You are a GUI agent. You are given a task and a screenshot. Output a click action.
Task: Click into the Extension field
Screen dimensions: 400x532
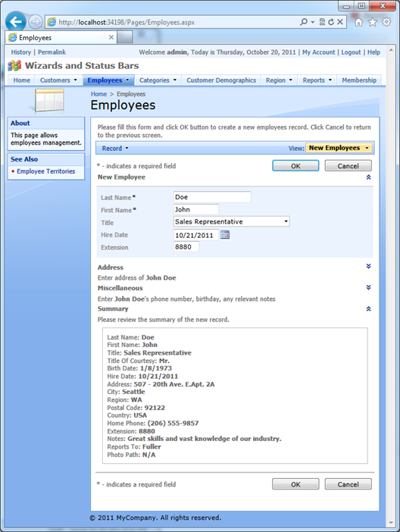[186, 247]
